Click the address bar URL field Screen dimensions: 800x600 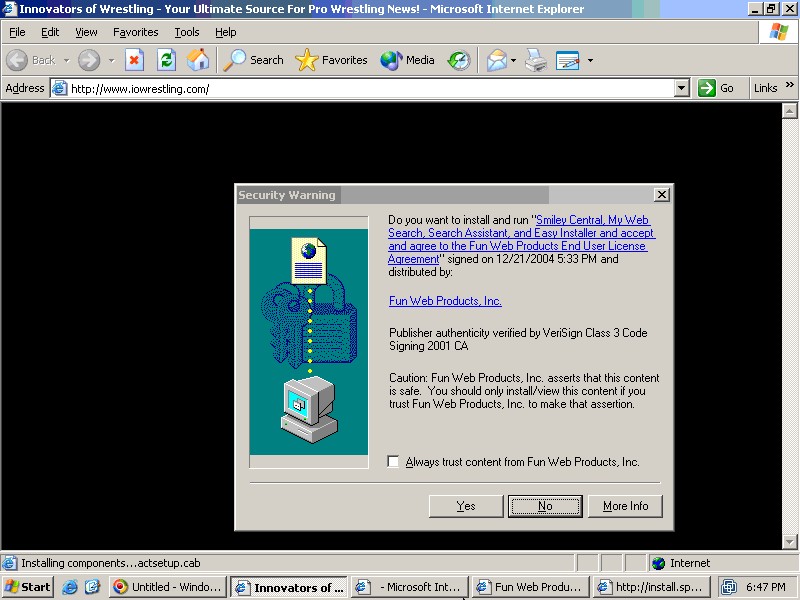[371, 88]
